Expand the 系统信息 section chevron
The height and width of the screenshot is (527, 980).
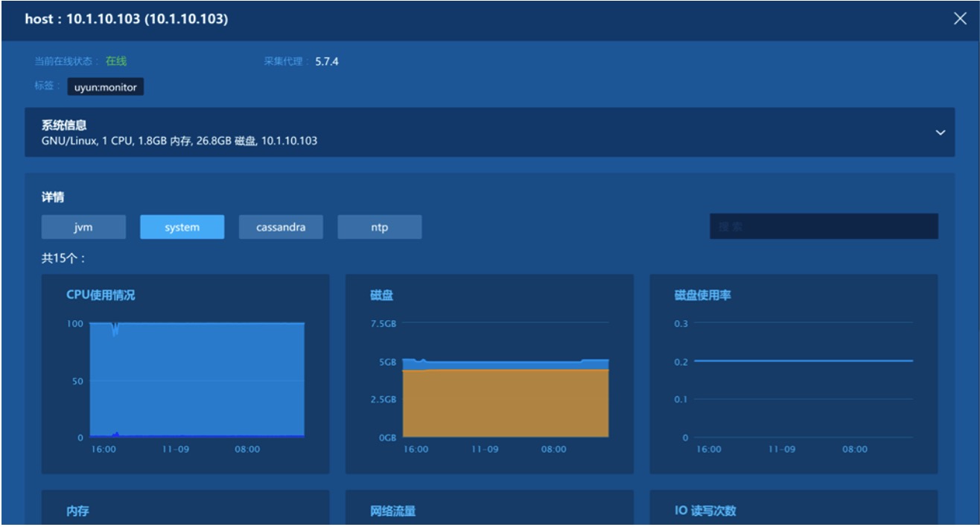coord(940,132)
